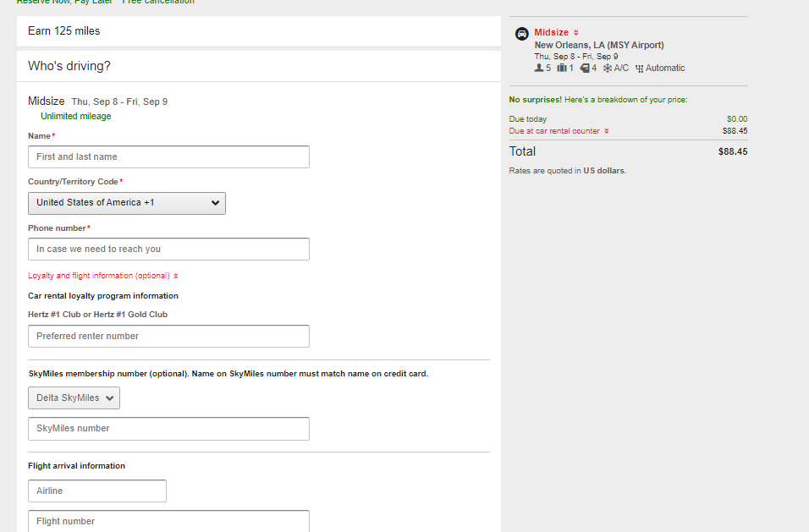Focus the Flight number field
809x532 pixels.
tap(168, 521)
